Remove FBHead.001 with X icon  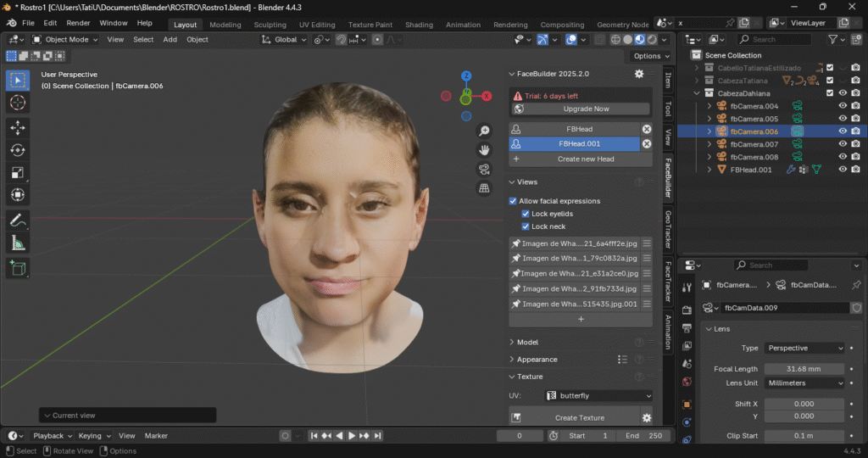pyautogui.click(x=647, y=144)
